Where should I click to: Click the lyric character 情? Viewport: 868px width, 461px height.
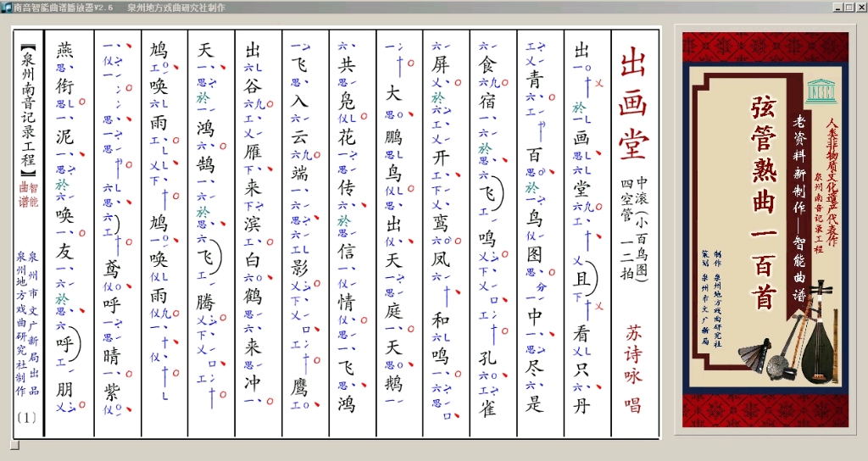pos(347,303)
